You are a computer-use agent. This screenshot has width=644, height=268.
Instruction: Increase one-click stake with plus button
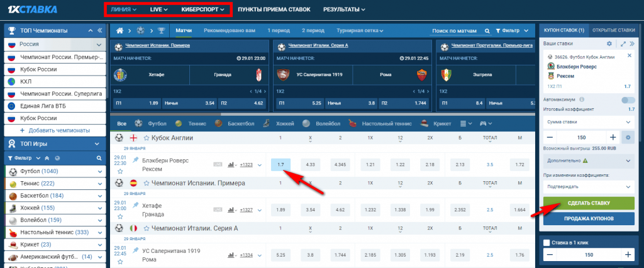(628, 255)
